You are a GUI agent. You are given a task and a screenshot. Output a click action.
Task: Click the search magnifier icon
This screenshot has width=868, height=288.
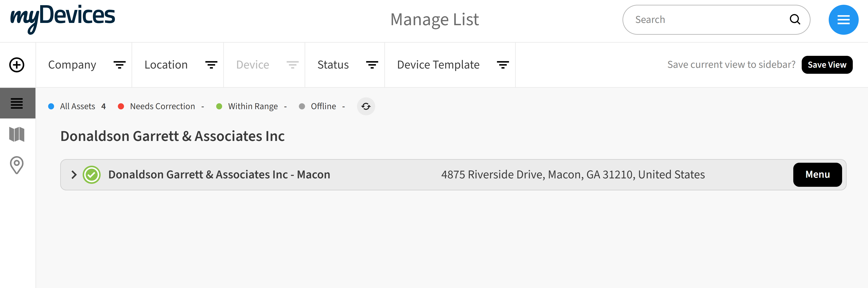tap(795, 20)
